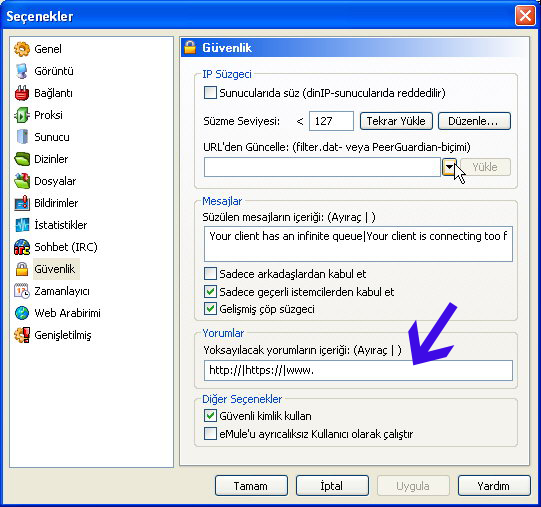The width and height of the screenshot is (541, 507).
Task: Open the Proksi icon page
Action: [x=22, y=115]
